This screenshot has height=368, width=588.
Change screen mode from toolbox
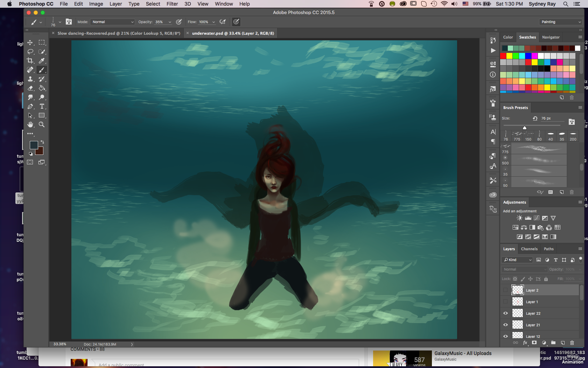coord(42,162)
